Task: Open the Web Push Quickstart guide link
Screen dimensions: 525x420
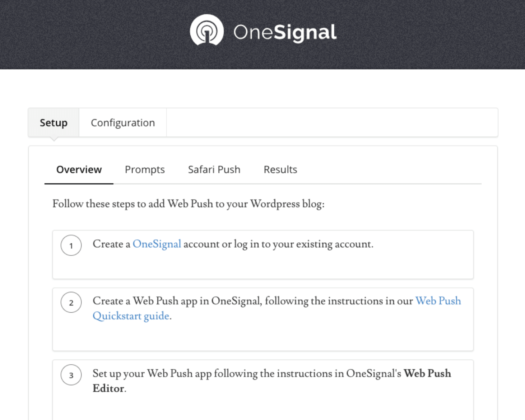Action: coord(277,308)
